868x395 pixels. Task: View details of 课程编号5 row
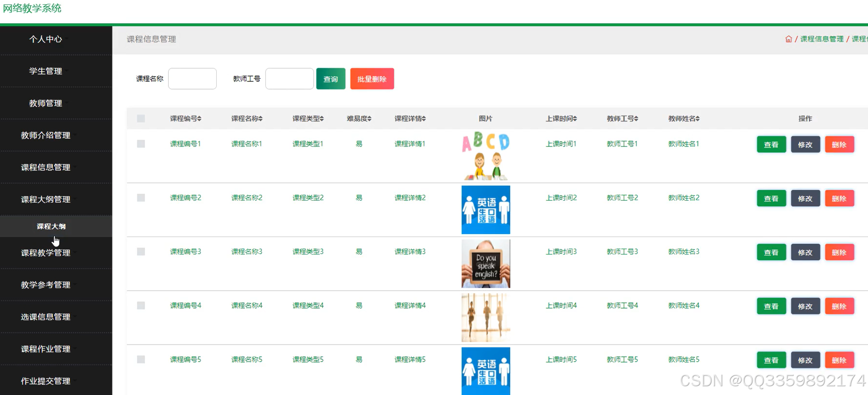pos(771,360)
